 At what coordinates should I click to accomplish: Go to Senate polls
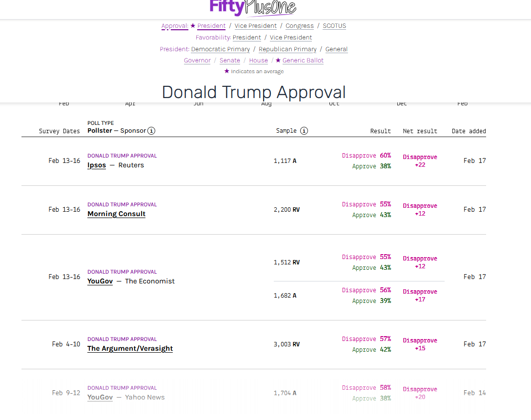pyautogui.click(x=229, y=60)
